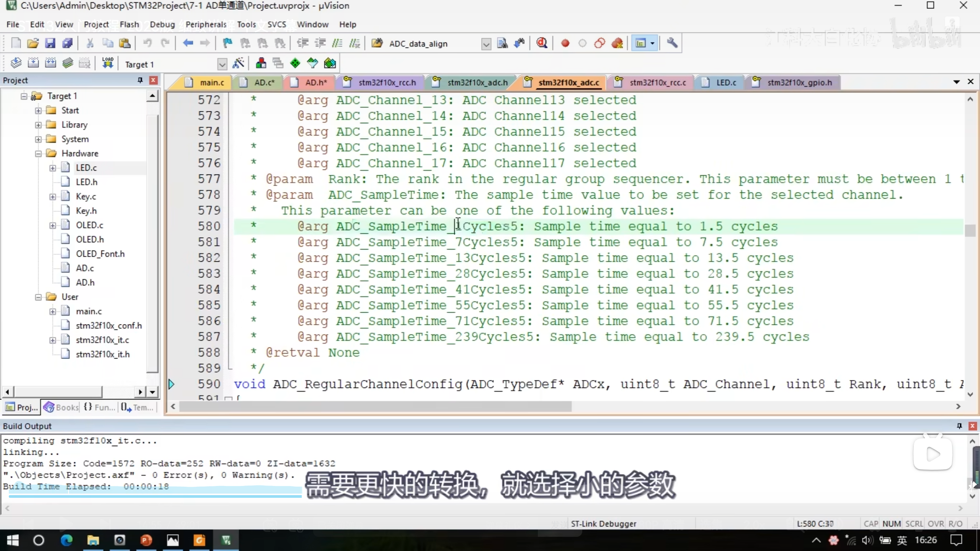Screen dimensions: 980x551
Task: Insert a bookmark with the flag icon
Action: (x=227, y=43)
